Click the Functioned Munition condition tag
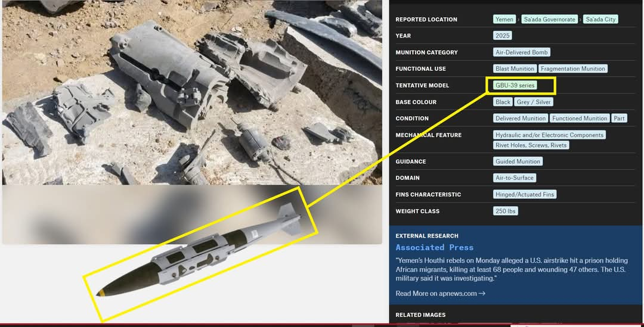This screenshot has height=327, width=644. click(579, 118)
